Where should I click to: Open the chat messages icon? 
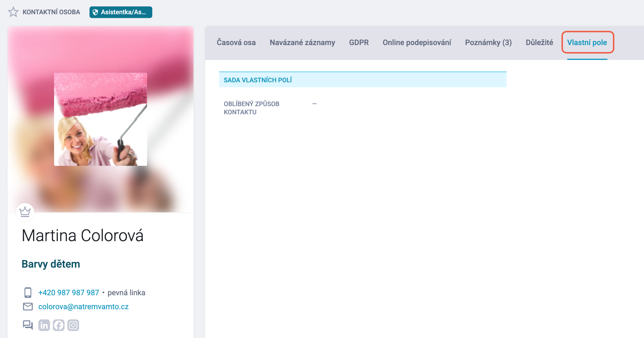pyautogui.click(x=28, y=325)
